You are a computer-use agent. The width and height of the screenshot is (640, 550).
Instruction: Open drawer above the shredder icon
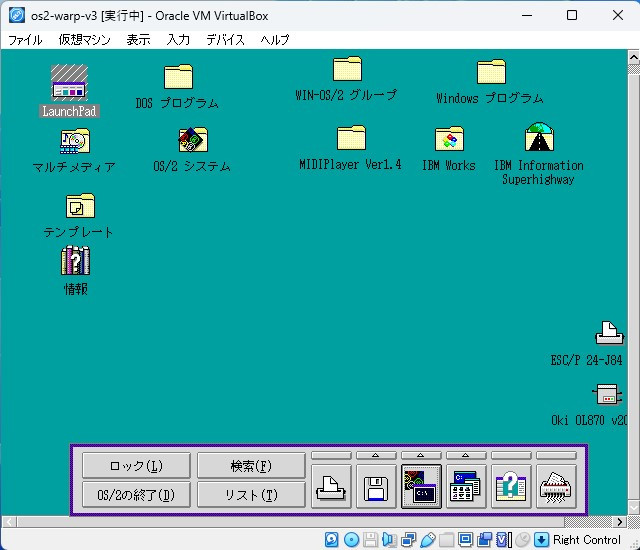pos(556,455)
